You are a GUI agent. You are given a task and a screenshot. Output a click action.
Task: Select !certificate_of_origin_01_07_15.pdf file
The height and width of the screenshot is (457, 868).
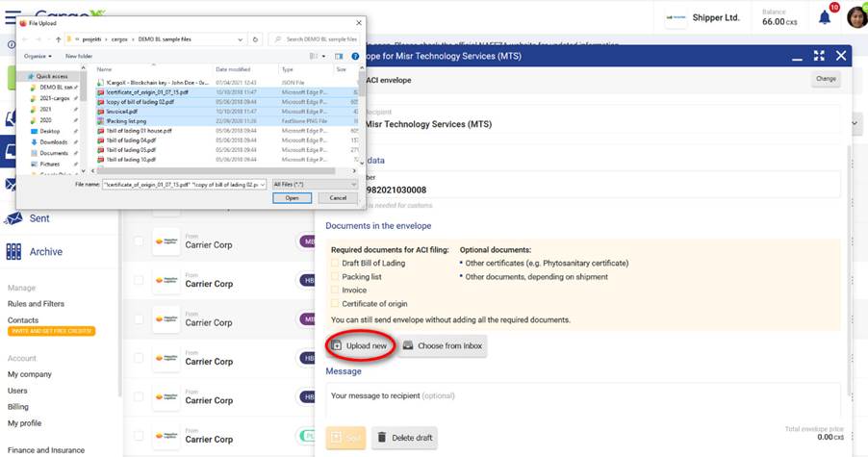pyautogui.click(x=227, y=92)
